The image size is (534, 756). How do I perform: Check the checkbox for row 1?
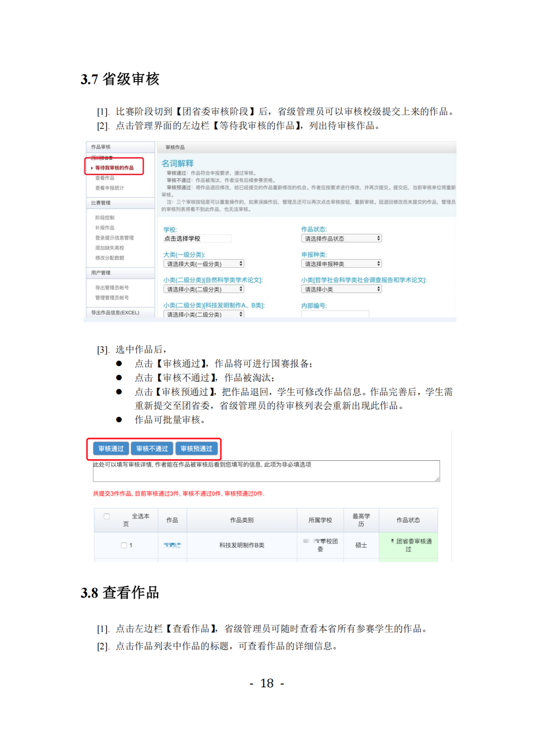coord(124,545)
